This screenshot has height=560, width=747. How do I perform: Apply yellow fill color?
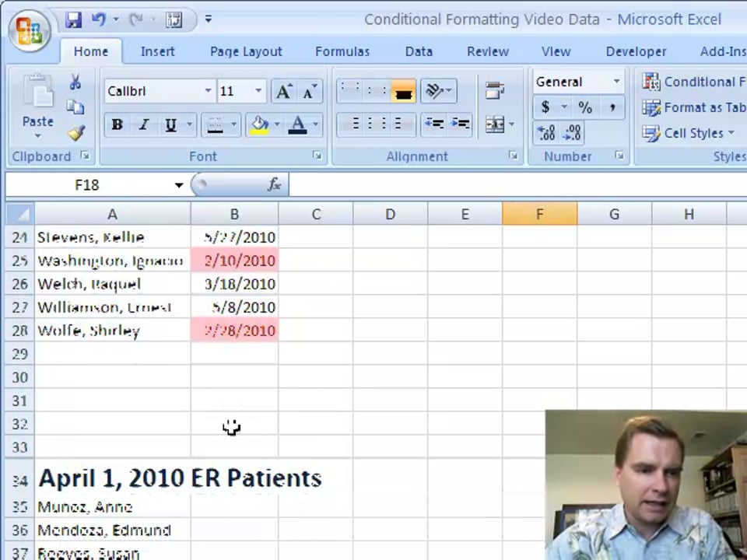(x=260, y=124)
